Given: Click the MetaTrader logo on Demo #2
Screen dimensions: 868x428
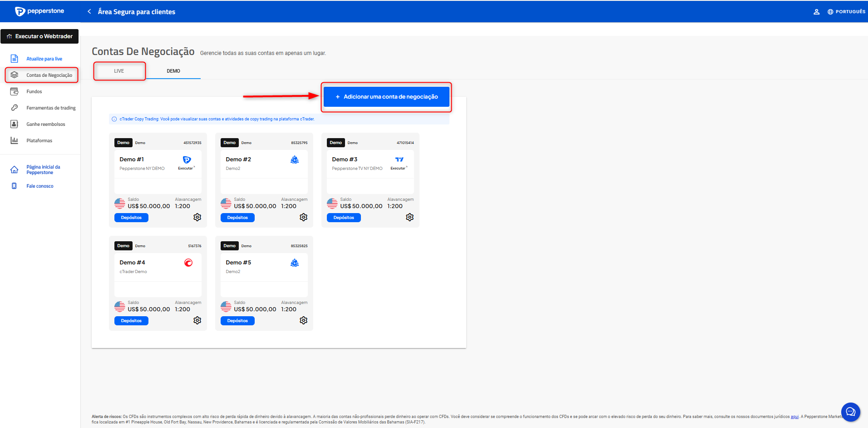Looking at the screenshot, I should pyautogui.click(x=295, y=159).
